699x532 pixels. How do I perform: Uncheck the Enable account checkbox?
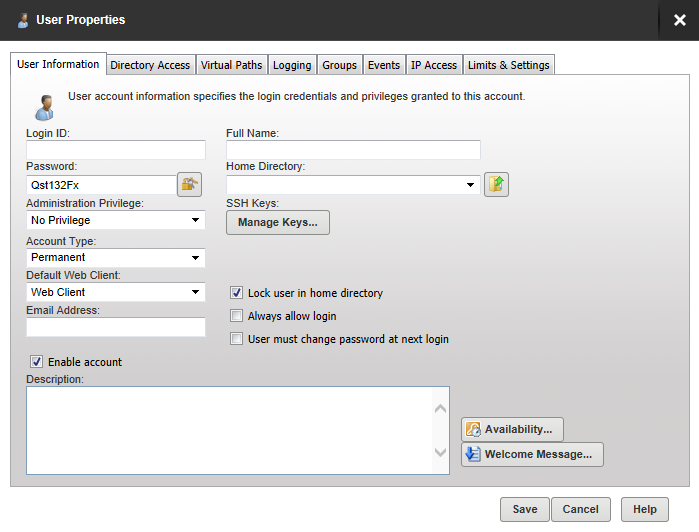tap(37, 362)
